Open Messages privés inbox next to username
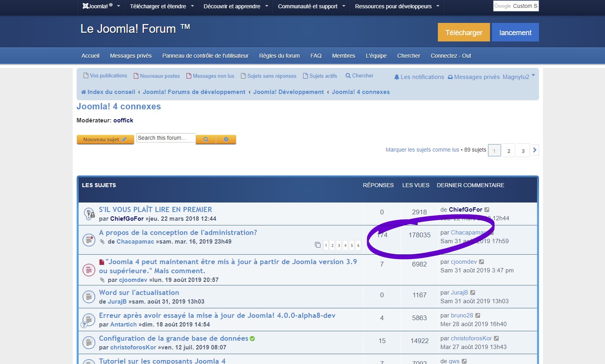Viewport: 605px width, 364px height. tap(473, 77)
